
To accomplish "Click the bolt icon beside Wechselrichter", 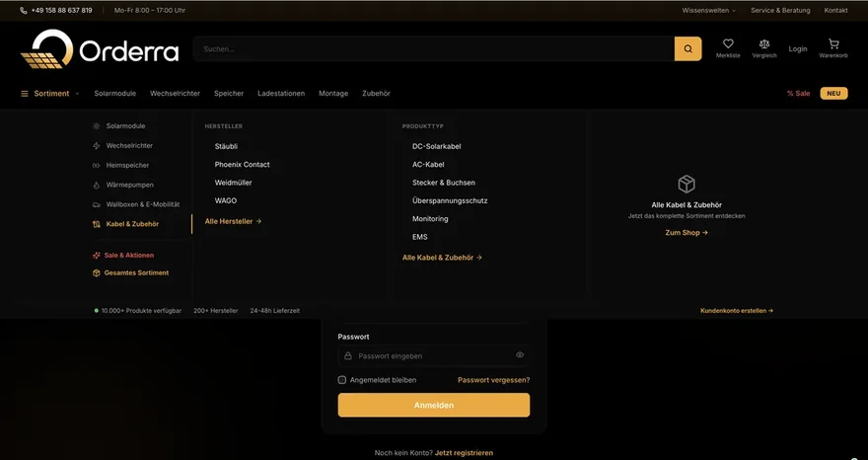I will coord(97,146).
